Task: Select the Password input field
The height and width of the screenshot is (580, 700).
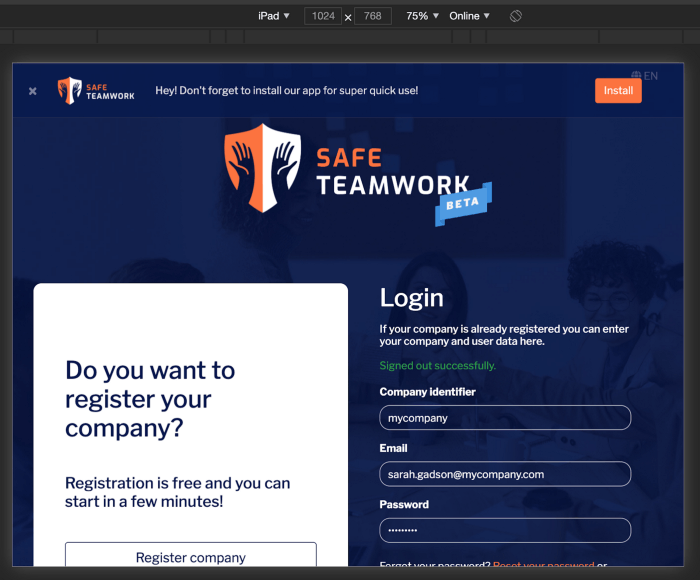Action: [505, 530]
